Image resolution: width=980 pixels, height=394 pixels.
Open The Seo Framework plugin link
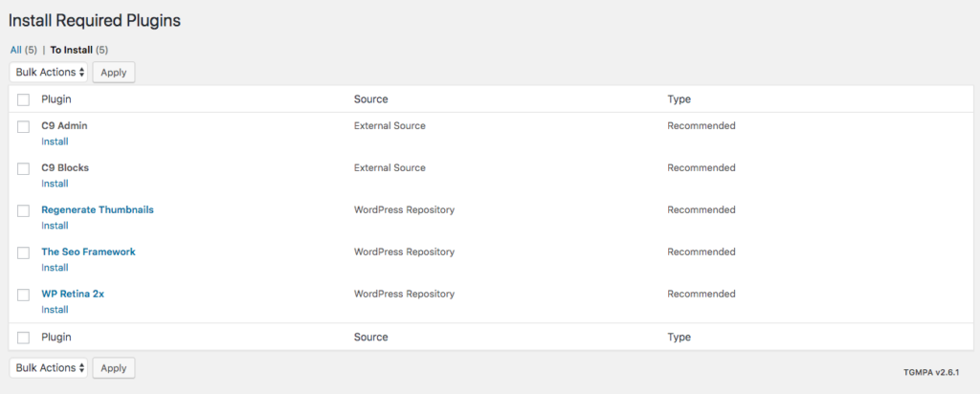click(x=88, y=252)
